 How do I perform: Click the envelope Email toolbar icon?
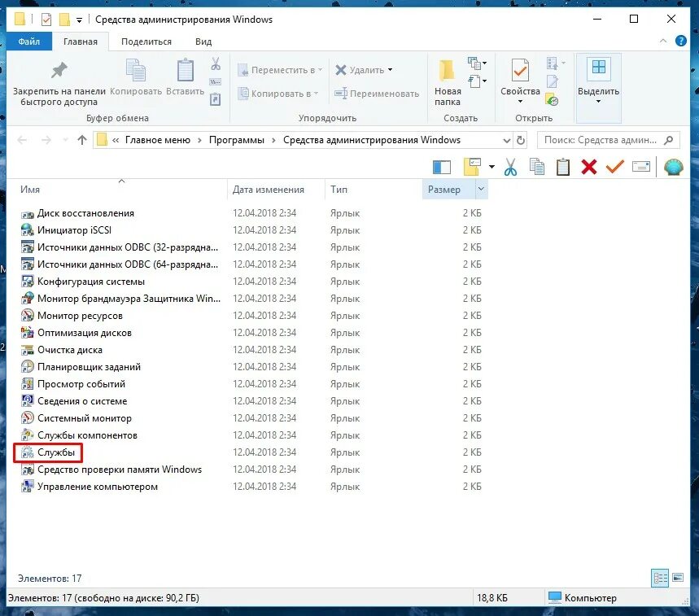click(x=641, y=167)
